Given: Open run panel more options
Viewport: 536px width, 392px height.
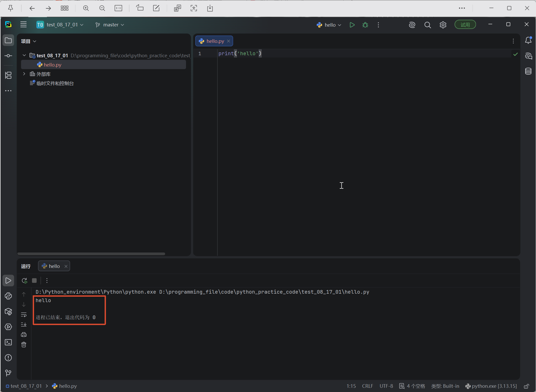Looking at the screenshot, I should [47, 281].
